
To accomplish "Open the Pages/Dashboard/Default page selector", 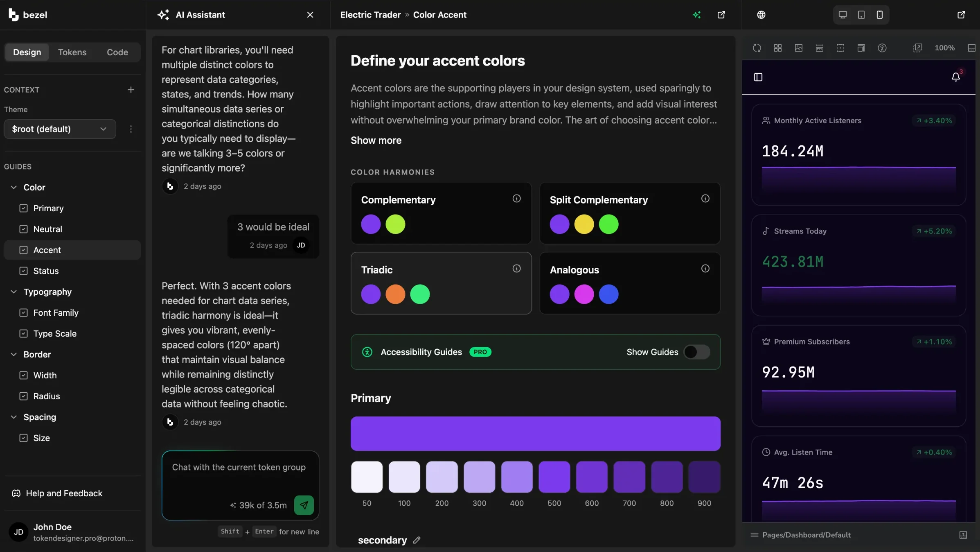I will point(801,535).
